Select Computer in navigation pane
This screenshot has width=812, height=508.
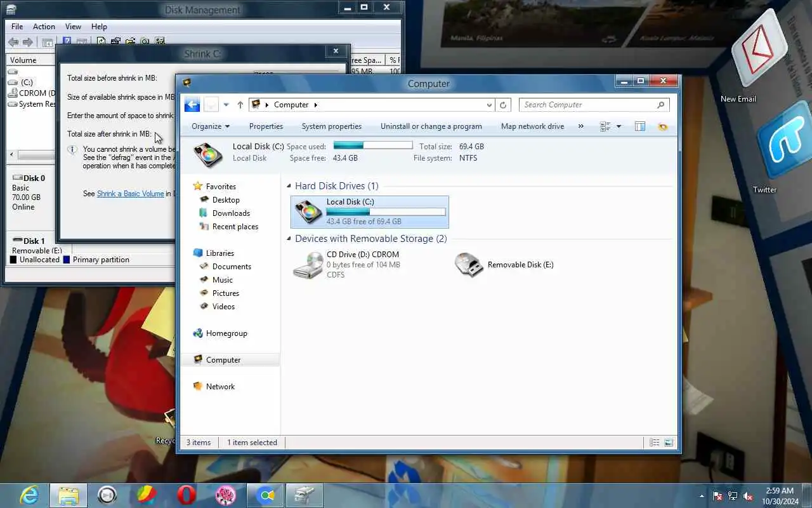(x=223, y=359)
